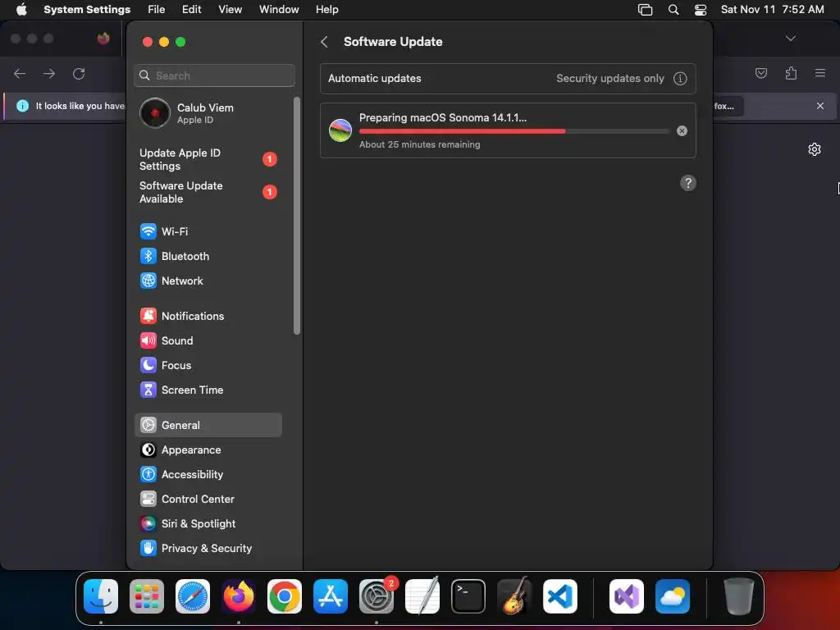Open Screen Time settings
The image size is (840, 630).
(x=208, y=390)
